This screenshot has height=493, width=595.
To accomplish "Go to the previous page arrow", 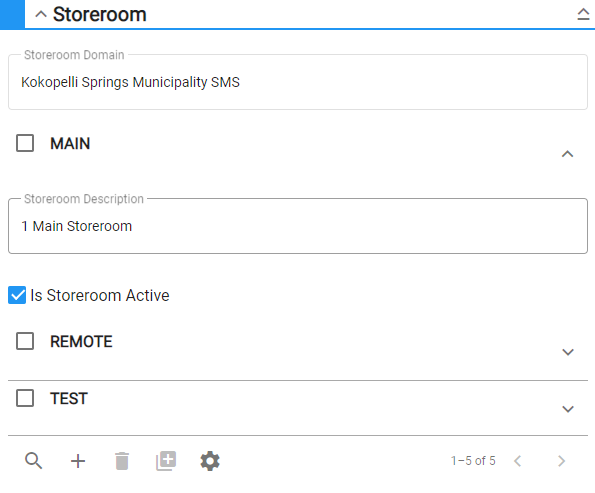I will 518,461.
